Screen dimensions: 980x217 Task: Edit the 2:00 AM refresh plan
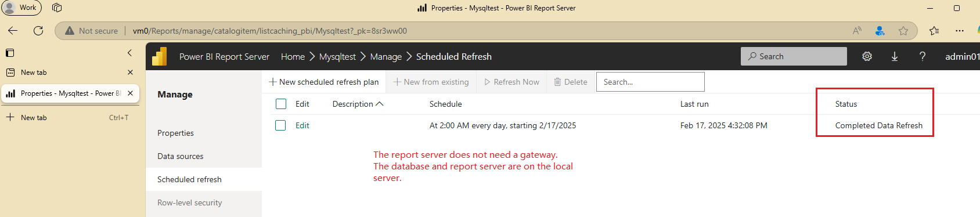(x=302, y=125)
